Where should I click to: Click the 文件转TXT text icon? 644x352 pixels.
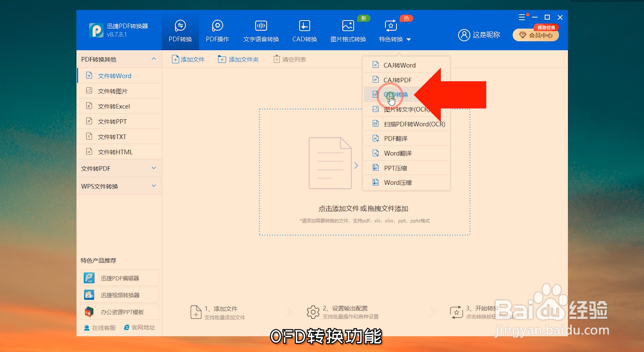coord(89,136)
